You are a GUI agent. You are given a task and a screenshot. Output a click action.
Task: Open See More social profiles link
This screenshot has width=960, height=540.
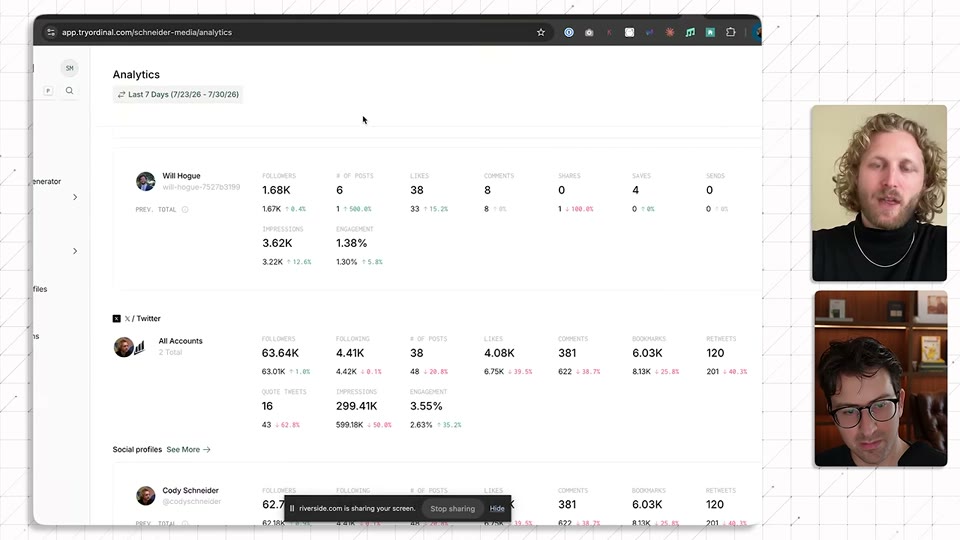pyautogui.click(x=189, y=449)
